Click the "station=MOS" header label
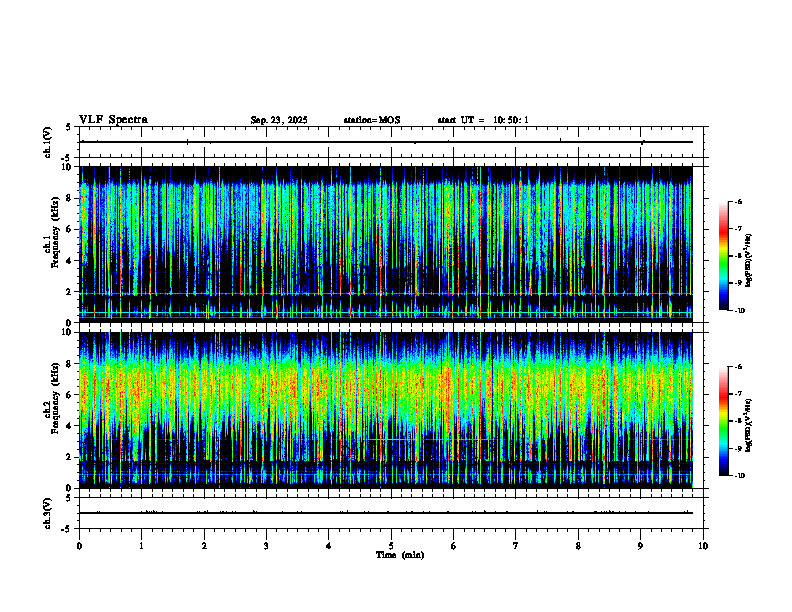The image size is (792, 612). coord(372,120)
